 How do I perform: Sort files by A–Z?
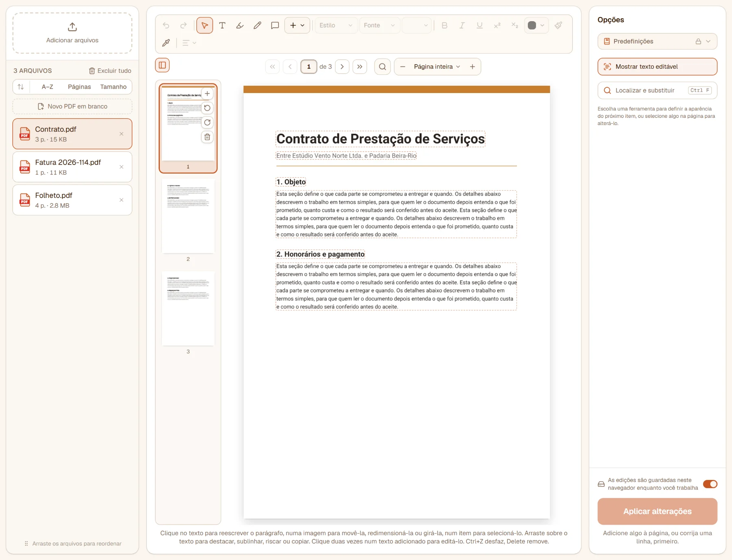48,87
